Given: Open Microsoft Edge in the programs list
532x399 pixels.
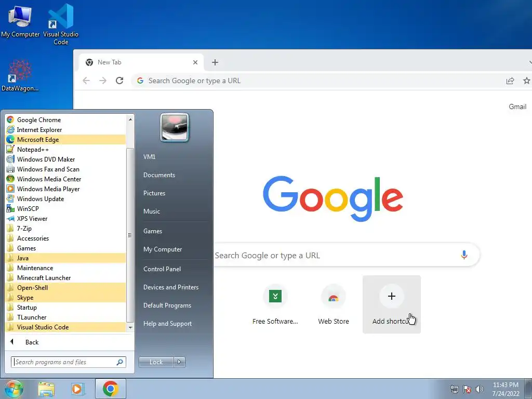Looking at the screenshot, I should click(65, 139).
